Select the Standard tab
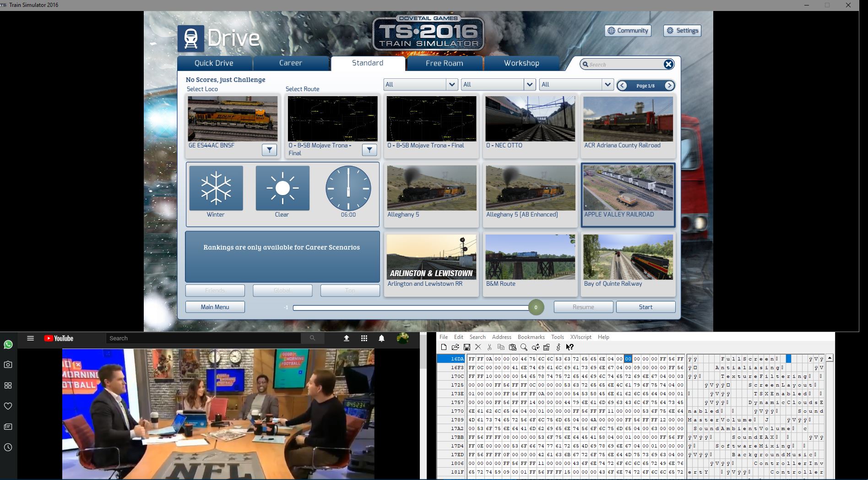The height and width of the screenshot is (480, 868). pos(368,63)
